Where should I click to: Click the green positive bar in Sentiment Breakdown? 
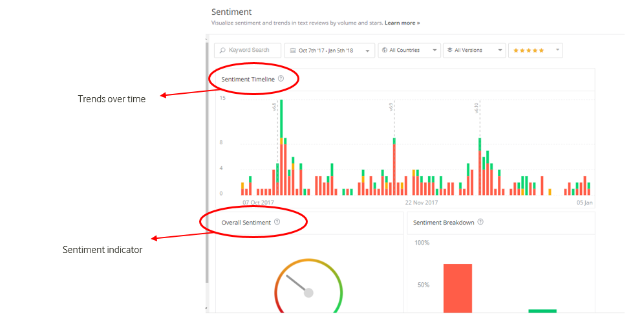coord(542,311)
